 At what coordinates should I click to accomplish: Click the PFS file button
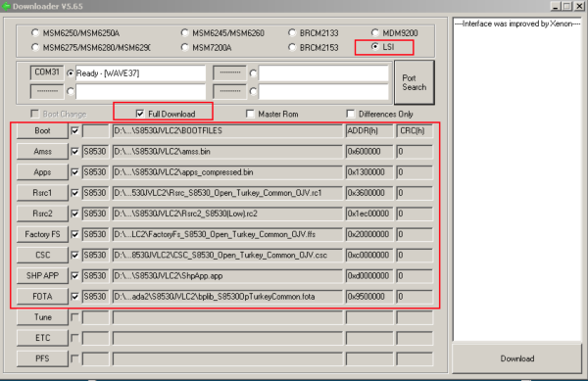tap(42, 358)
